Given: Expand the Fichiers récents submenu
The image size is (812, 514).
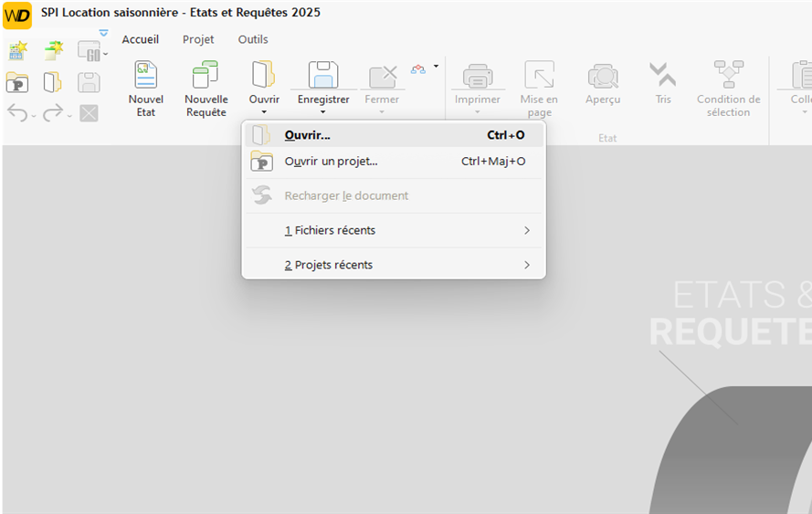Looking at the screenshot, I should (526, 231).
